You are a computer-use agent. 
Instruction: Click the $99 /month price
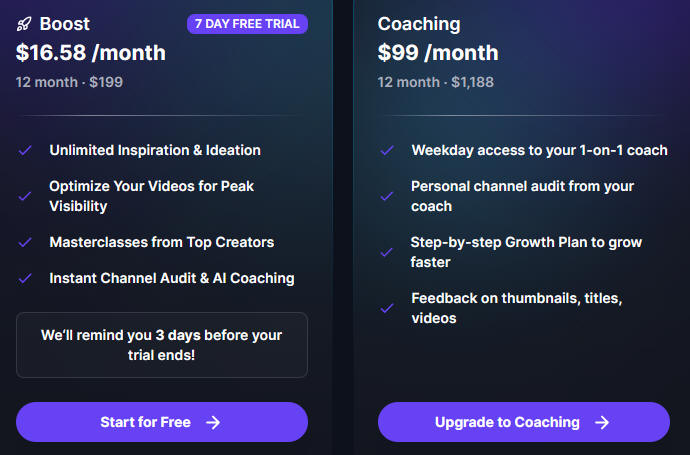pos(438,53)
